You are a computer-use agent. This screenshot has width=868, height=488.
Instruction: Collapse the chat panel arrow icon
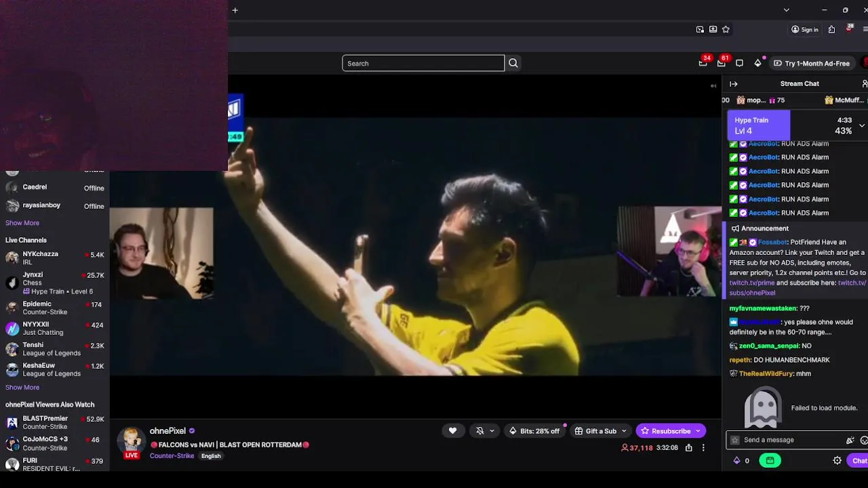[x=734, y=84]
